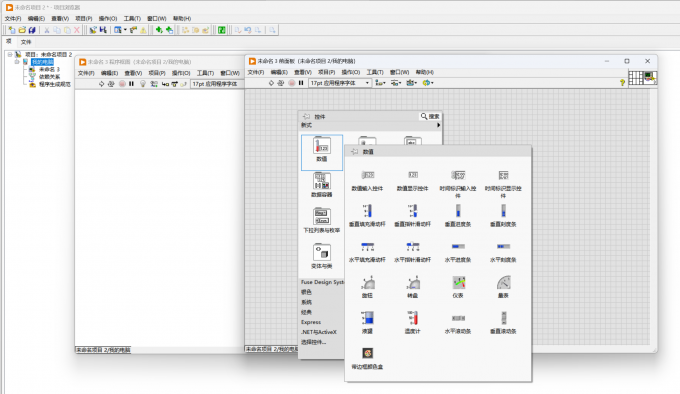Click the 搜索 search button in controls palette
Screen dimensions: 680x394
pyautogui.click(x=430, y=116)
